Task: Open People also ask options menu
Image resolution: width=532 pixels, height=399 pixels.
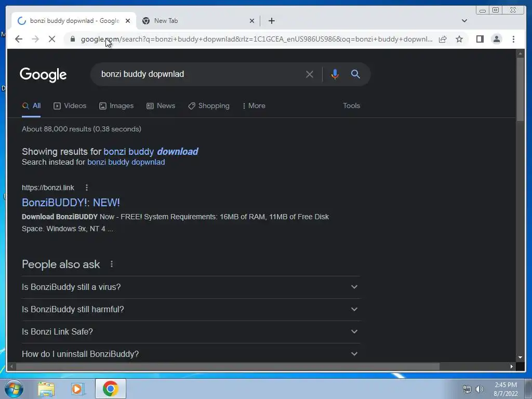Action: click(112, 263)
